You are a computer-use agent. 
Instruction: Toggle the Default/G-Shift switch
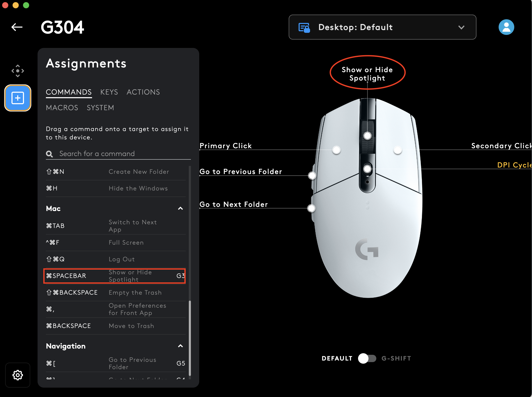coord(367,358)
